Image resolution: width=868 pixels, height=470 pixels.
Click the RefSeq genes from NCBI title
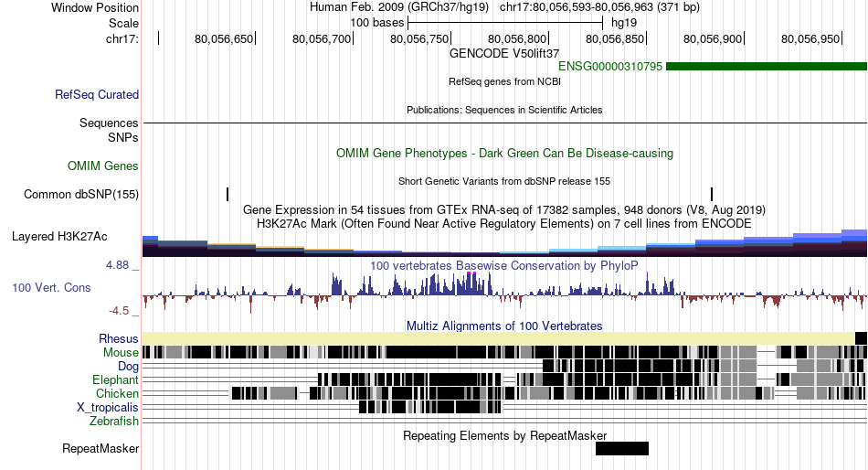(x=504, y=81)
